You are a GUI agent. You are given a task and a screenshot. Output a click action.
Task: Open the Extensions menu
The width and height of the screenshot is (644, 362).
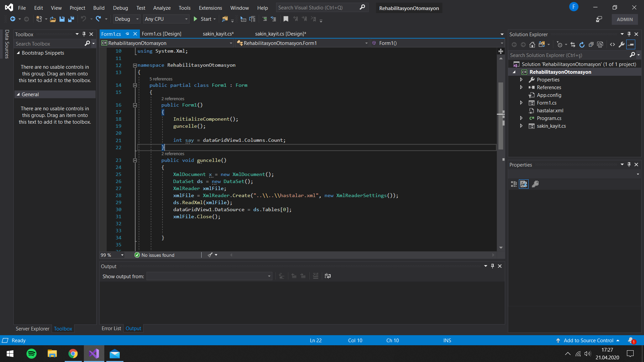pyautogui.click(x=210, y=7)
